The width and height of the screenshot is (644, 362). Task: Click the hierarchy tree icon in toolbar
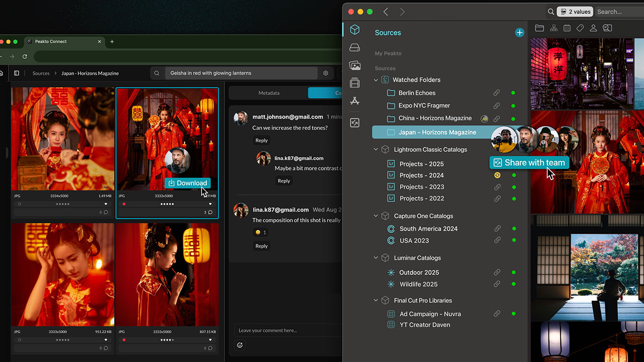(553, 28)
